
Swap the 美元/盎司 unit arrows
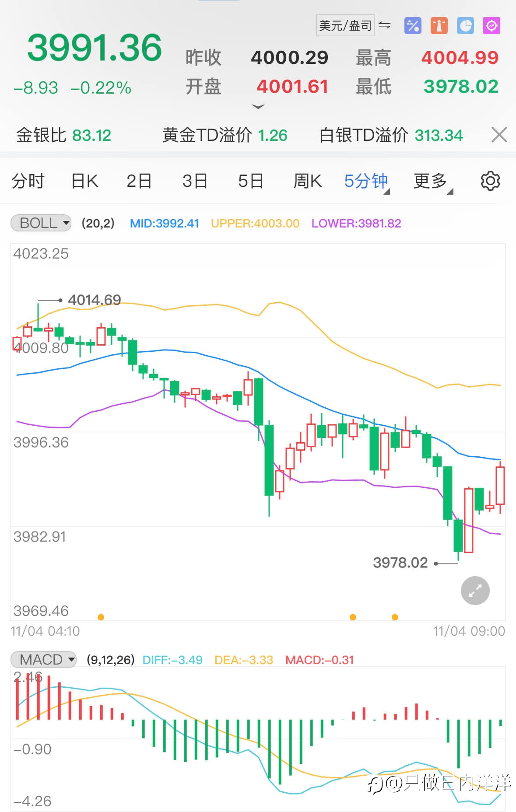[385, 25]
